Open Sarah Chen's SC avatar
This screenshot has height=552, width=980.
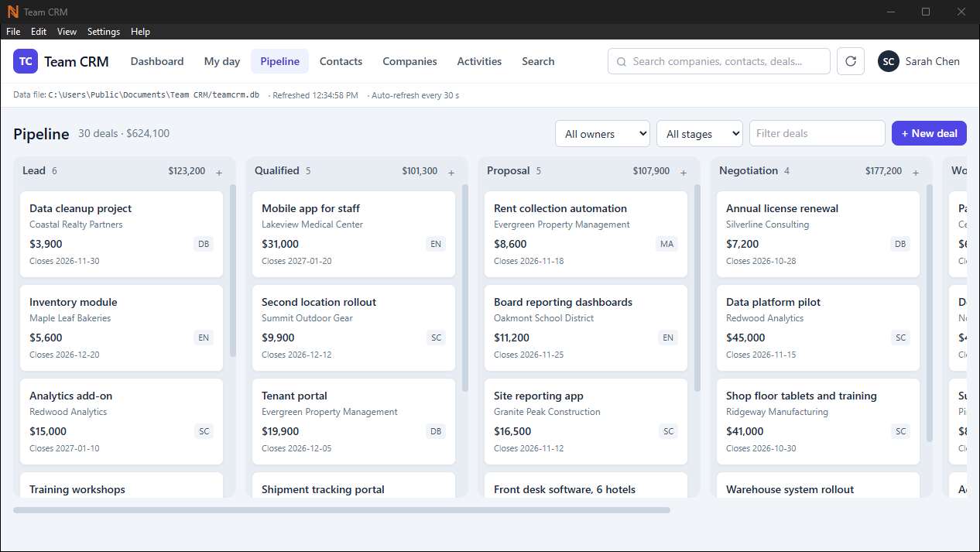pyautogui.click(x=888, y=61)
